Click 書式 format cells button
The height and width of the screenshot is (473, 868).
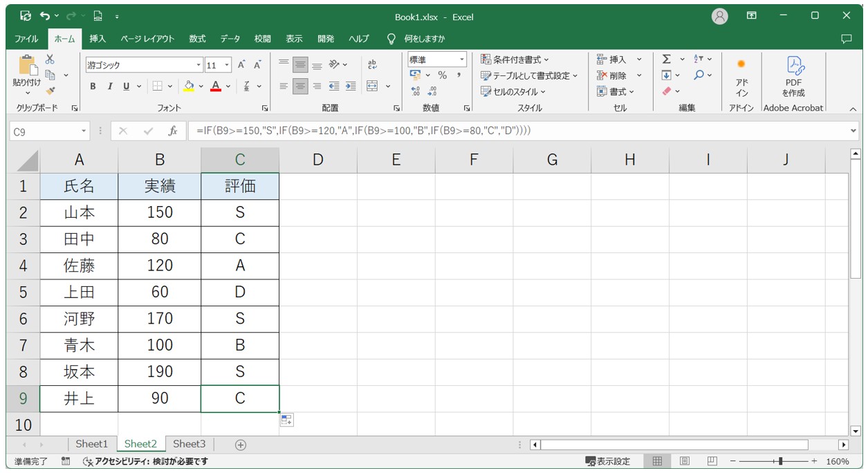pyautogui.click(x=616, y=91)
